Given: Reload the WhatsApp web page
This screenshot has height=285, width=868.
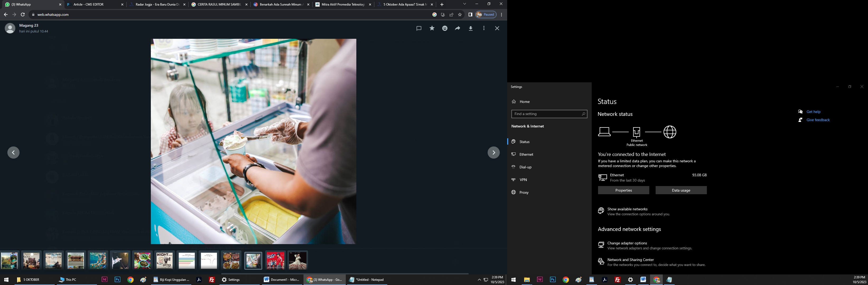Looking at the screenshot, I should pos(22,15).
